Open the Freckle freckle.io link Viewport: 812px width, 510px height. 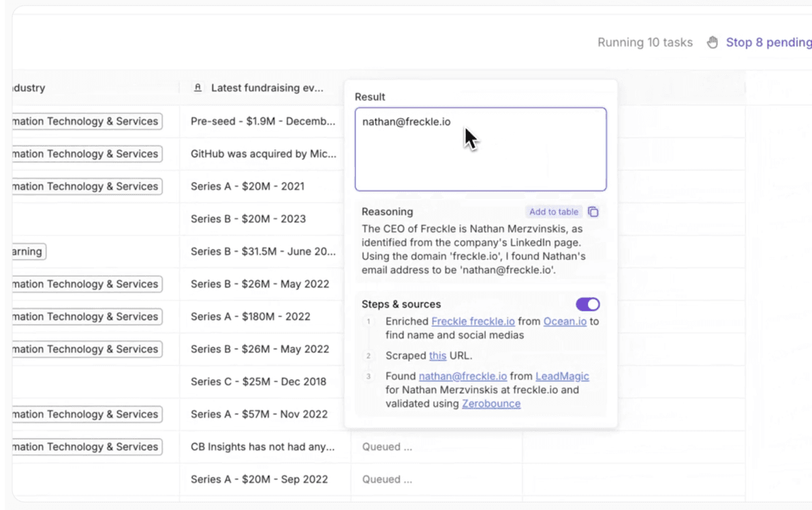[x=473, y=321]
